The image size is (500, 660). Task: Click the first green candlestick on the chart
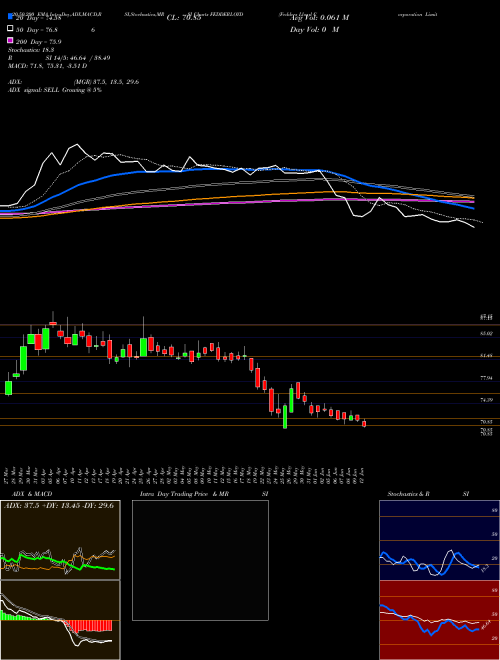[x=8, y=387]
